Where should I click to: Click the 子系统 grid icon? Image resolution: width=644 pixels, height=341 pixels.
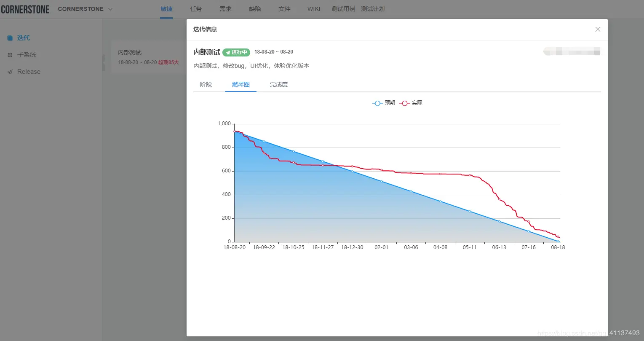point(10,55)
